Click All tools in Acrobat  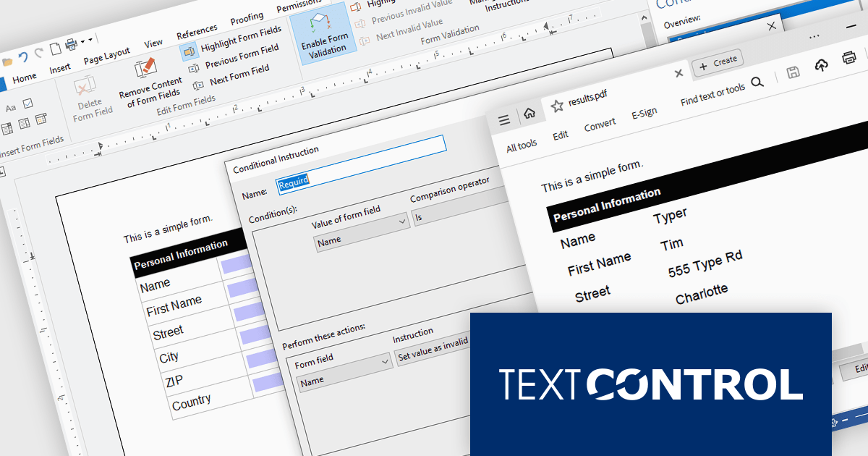pos(522,147)
